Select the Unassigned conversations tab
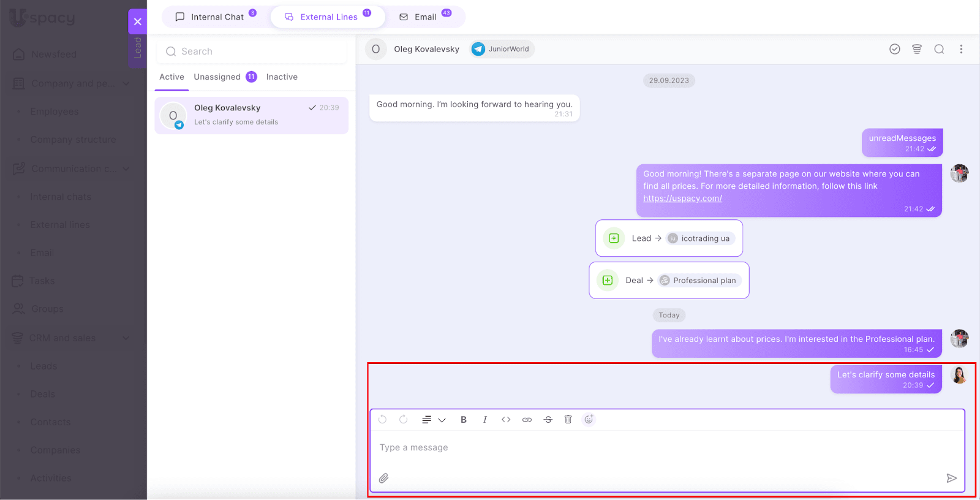980x500 pixels. (x=217, y=77)
